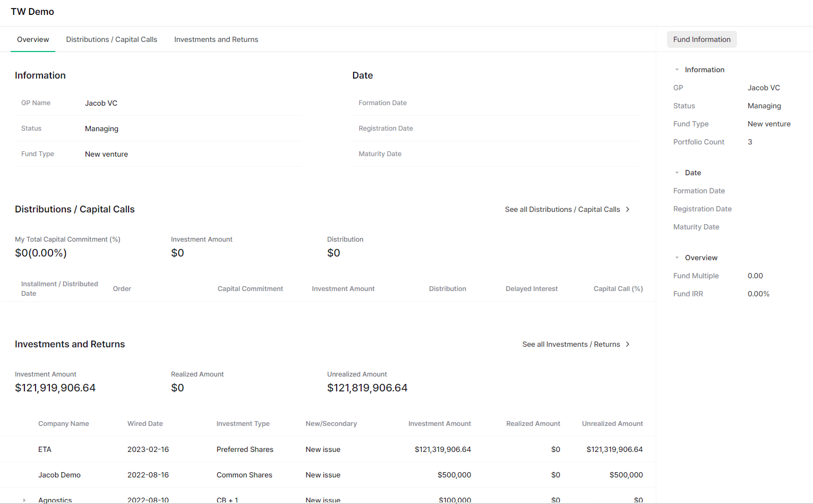Click the Installment / Distributed Date column header

pyautogui.click(x=59, y=288)
